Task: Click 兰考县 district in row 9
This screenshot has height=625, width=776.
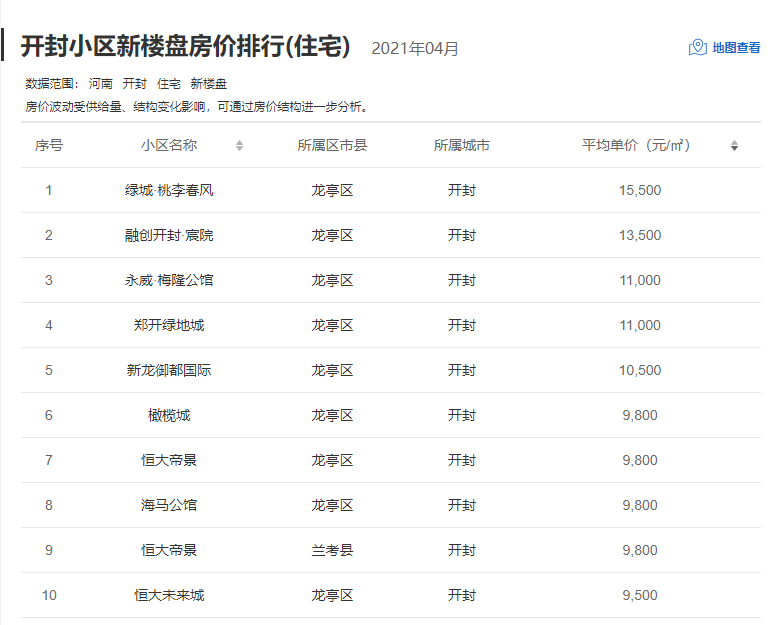Action: pos(332,550)
